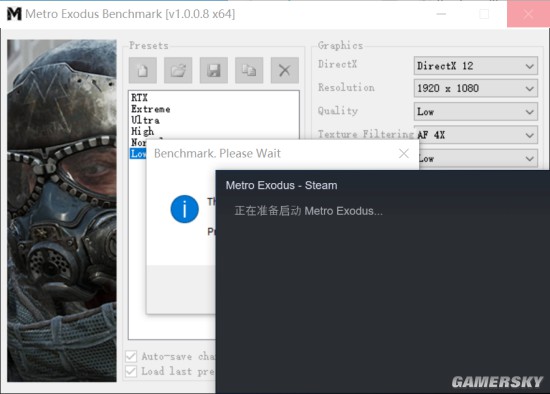The image size is (550, 394).
Task: Pick the High preset in list
Action: pos(142,131)
